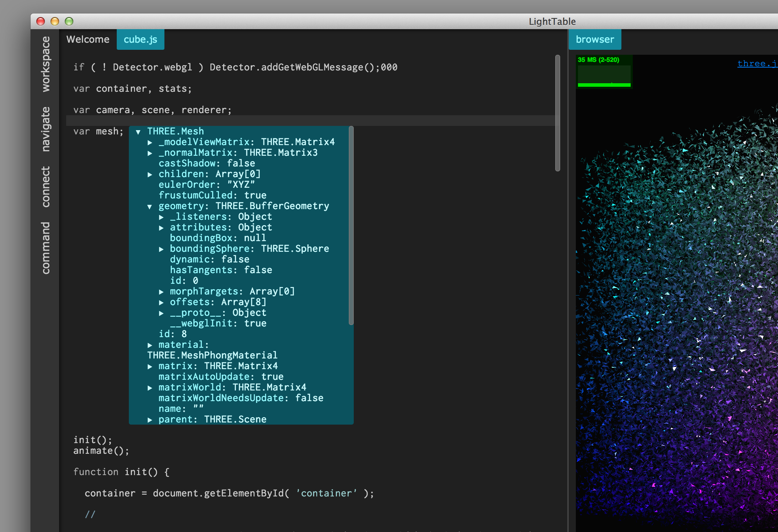
Task: Click the editor's vertical scrollbar thumb
Action: click(x=557, y=113)
